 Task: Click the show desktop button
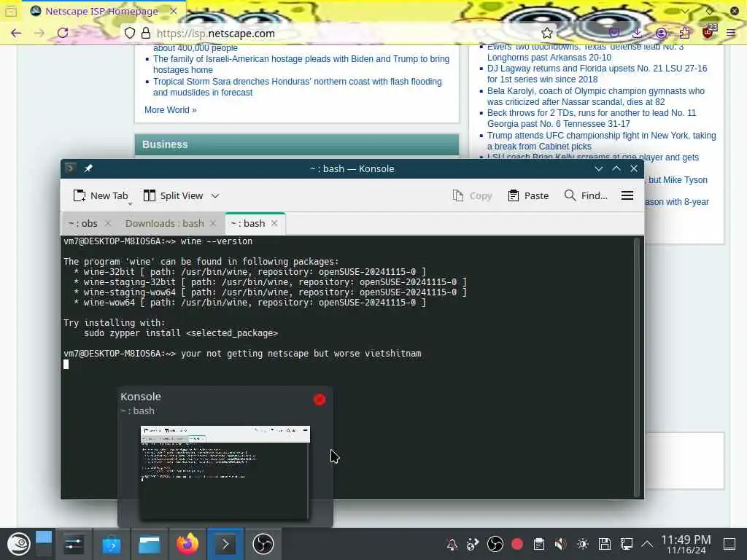729,544
